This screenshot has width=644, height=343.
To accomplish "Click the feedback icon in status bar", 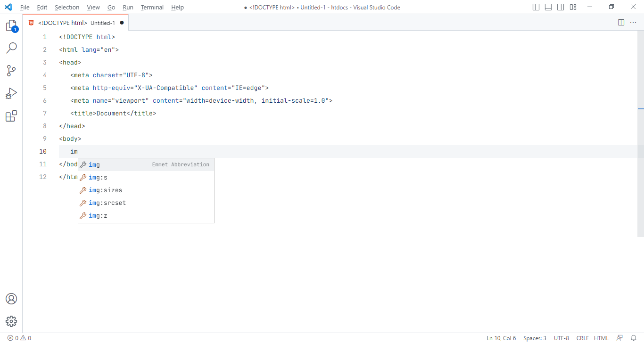I will click(x=620, y=338).
